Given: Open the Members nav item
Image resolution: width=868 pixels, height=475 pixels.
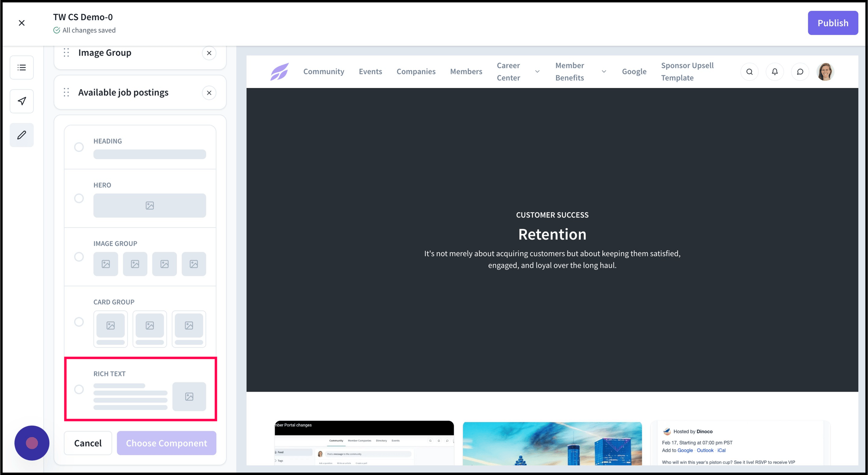Looking at the screenshot, I should [x=466, y=72].
